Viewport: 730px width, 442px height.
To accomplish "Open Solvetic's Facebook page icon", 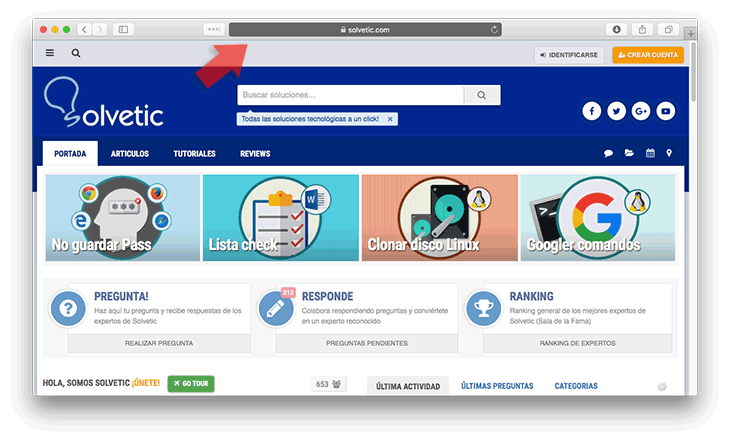I will (x=592, y=111).
